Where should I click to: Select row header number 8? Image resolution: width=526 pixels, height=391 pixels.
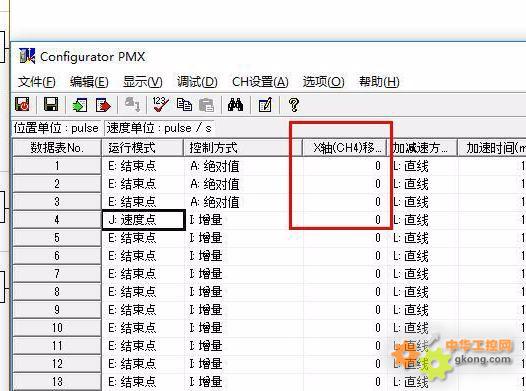(57, 292)
